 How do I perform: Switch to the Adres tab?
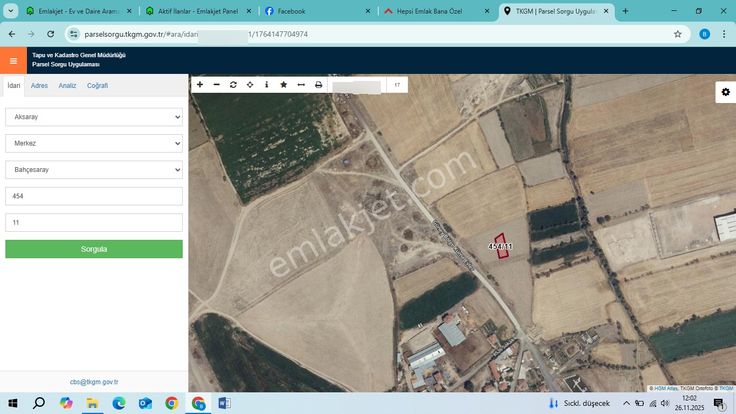point(39,85)
